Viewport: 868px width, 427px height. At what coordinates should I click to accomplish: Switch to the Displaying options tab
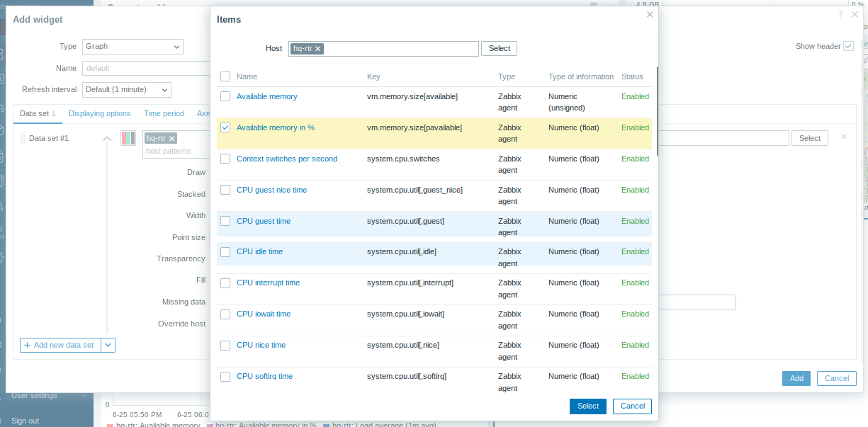pos(99,113)
